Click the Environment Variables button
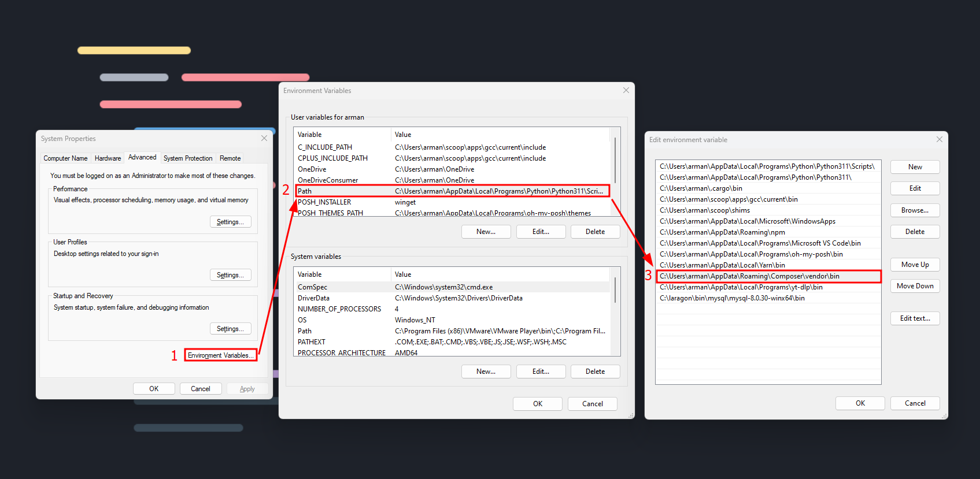This screenshot has height=479, width=980. point(220,355)
